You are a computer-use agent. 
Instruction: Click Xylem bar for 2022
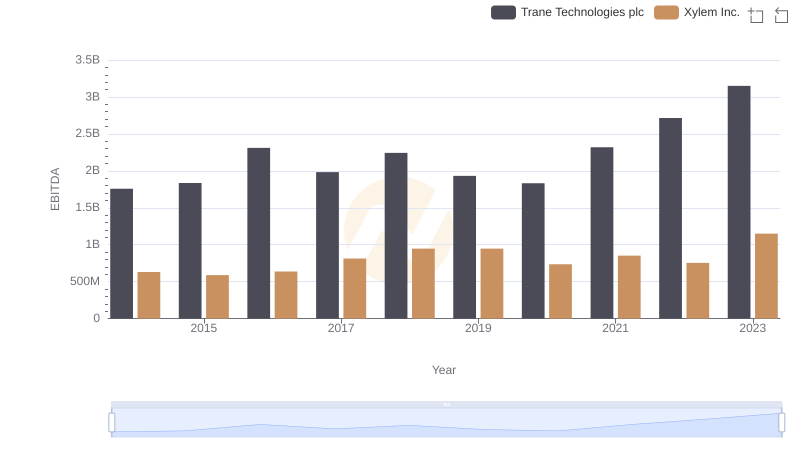[x=698, y=291]
